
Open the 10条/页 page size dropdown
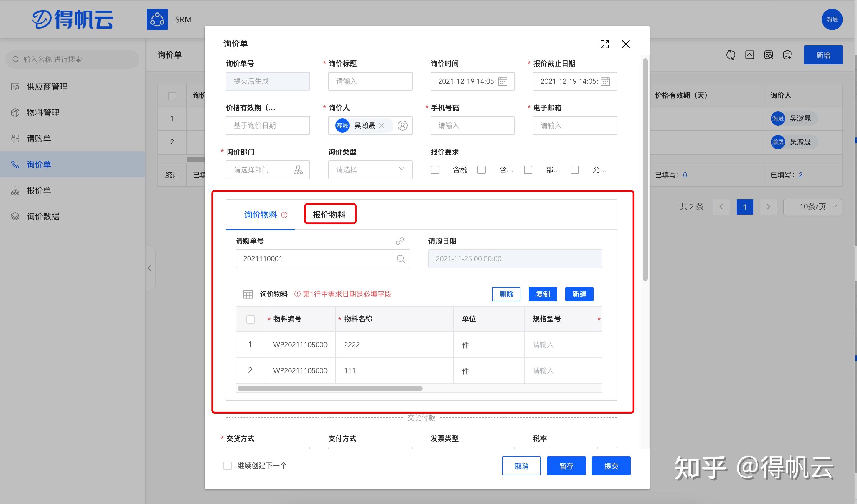(813, 206)
